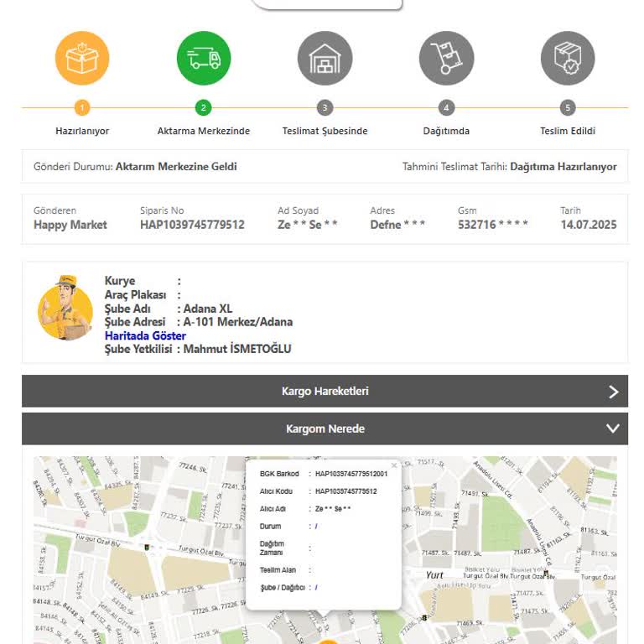Open the Haritada Göster link
This screenshot has width=644, height=644.
(x=145, y=335)
